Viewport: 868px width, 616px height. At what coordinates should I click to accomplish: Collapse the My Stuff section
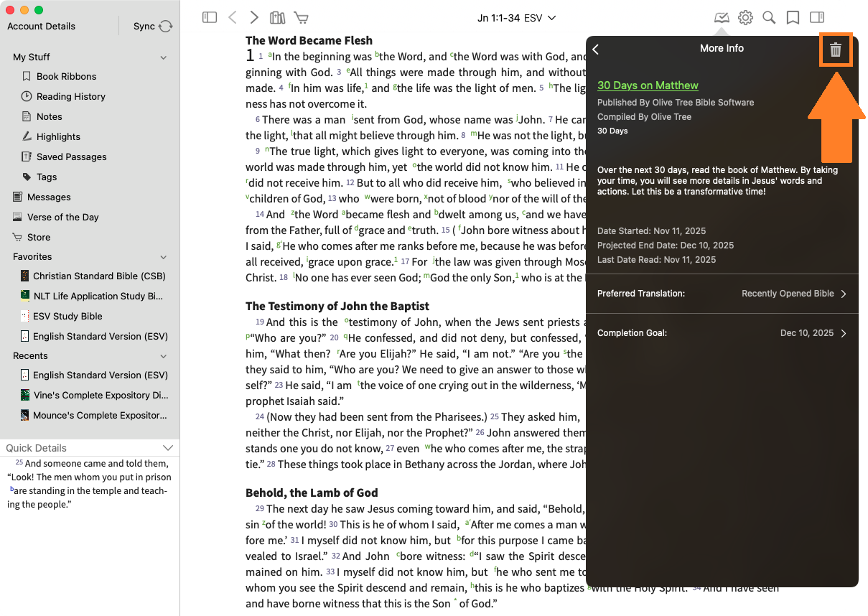tap(164, 57)
